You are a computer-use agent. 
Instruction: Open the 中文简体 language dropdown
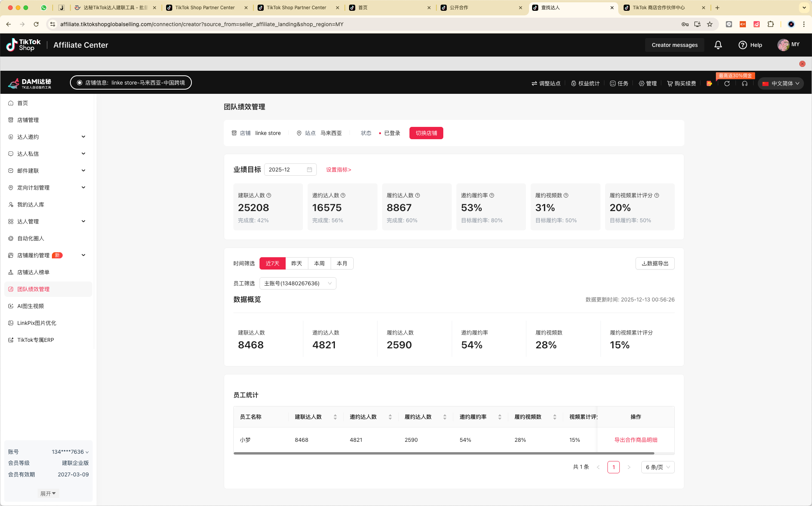(x=781, y=83)
